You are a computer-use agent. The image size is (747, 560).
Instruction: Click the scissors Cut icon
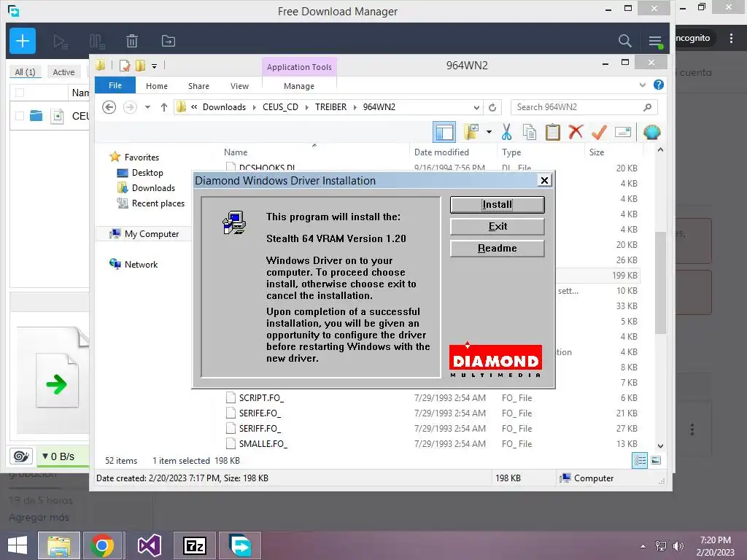(x=506, y=132)
